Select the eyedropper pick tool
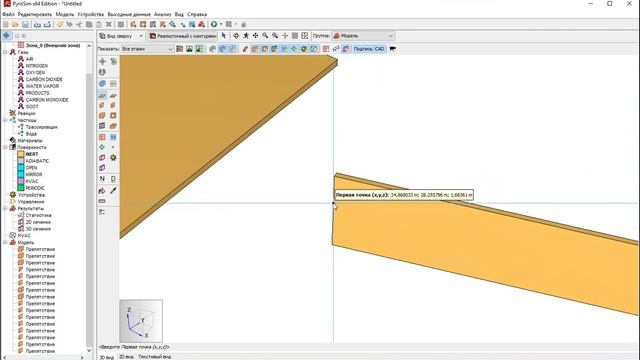 [113, 191]
